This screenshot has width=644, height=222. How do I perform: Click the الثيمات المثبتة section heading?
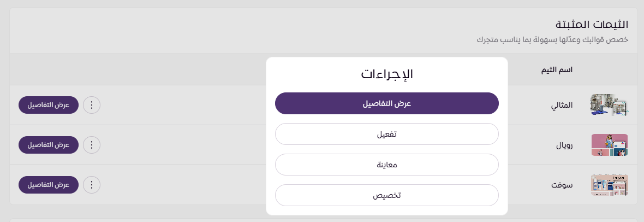tap(591, 25)
